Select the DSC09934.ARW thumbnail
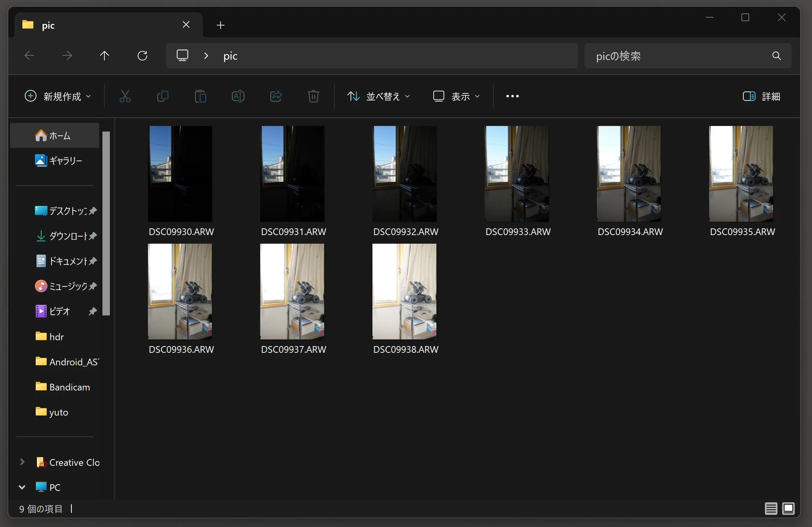 coord(629,174)
